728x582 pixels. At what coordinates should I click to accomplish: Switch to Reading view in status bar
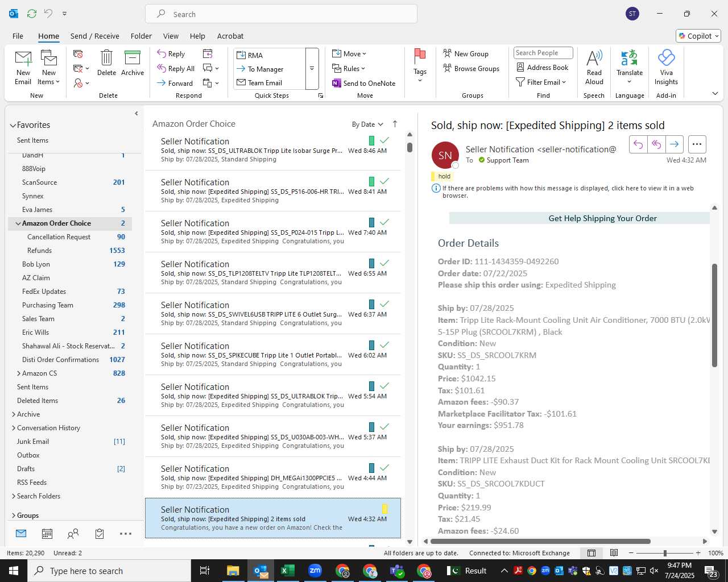[x=614, y=553]
